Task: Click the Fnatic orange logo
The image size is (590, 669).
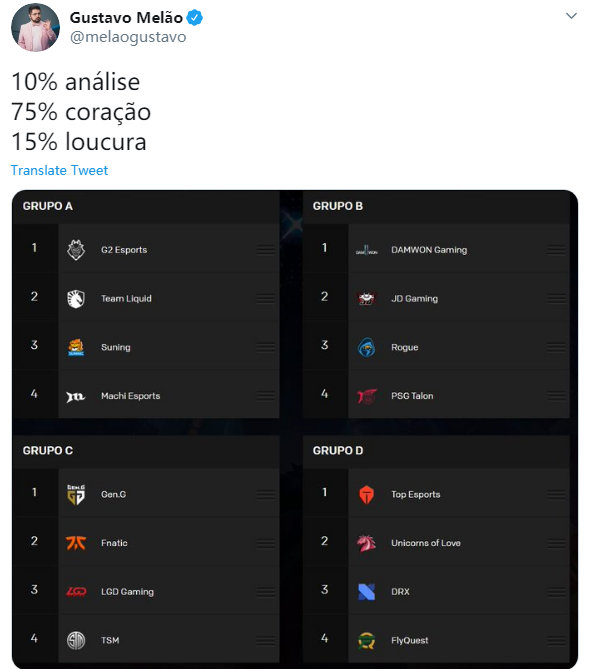Action: pos(76,543)
